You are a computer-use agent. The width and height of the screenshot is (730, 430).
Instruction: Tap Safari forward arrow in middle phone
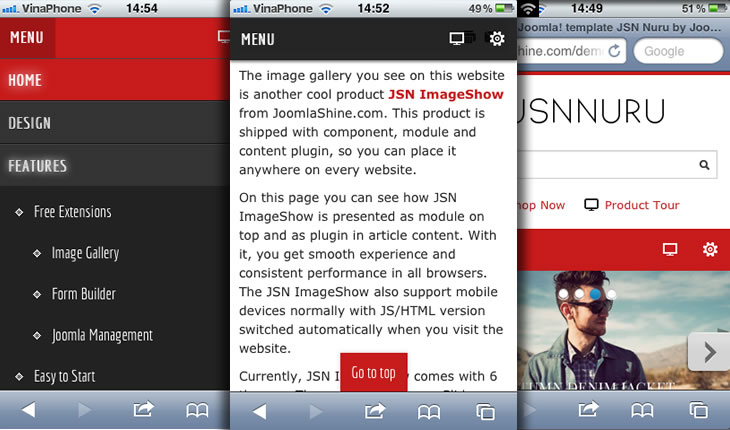pos(316,411)
